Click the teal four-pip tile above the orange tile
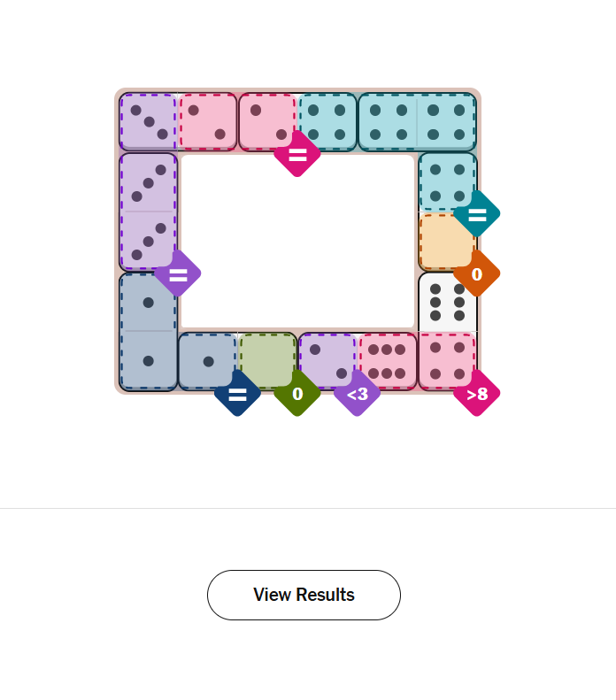616x700 pixels. coord(447,181)
